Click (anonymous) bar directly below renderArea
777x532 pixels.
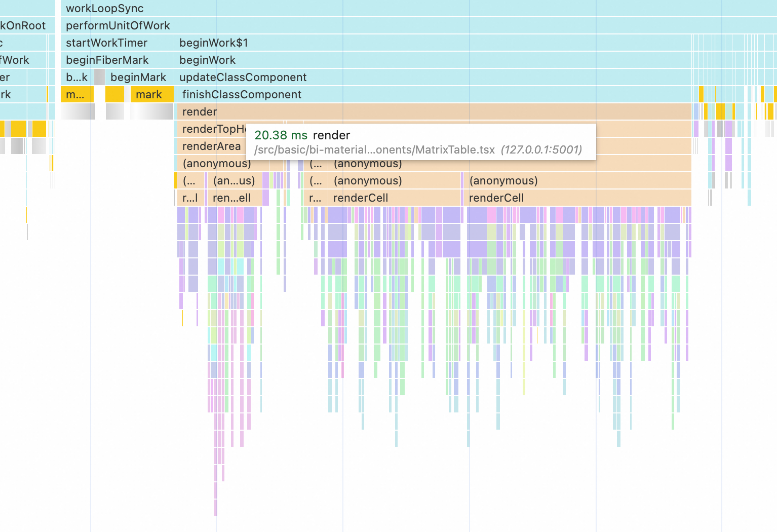[x=223, y=163]
